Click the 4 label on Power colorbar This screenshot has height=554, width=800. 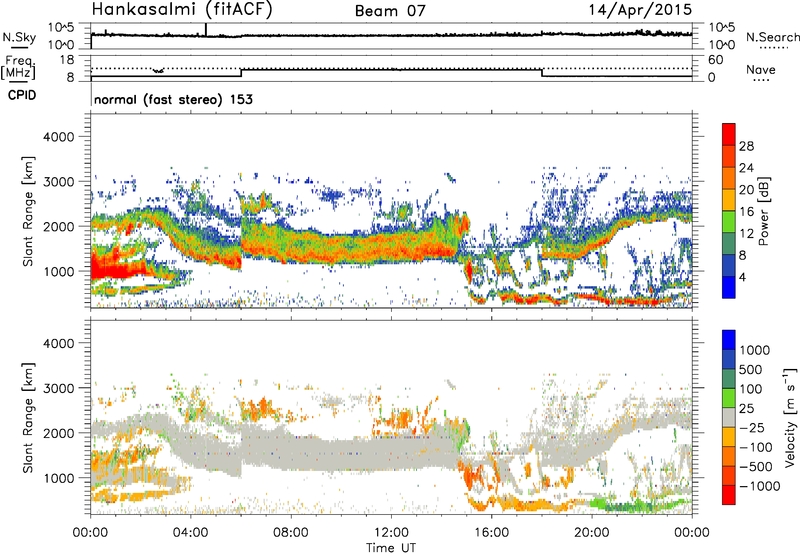[x=742, y=278]
